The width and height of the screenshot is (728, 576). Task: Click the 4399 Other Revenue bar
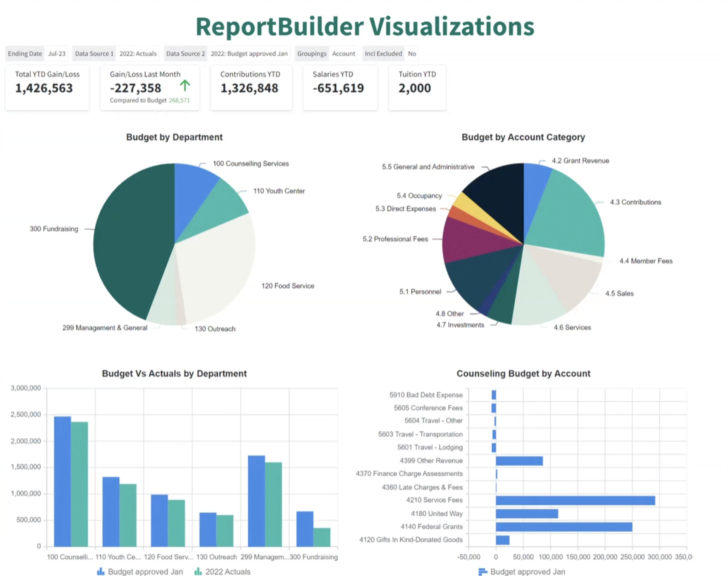519,461
